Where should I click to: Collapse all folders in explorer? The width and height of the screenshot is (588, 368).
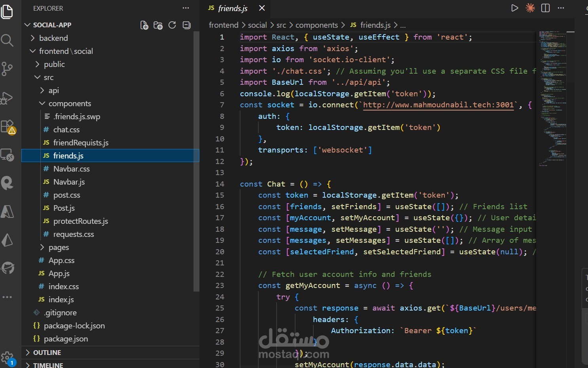[186, 25]
